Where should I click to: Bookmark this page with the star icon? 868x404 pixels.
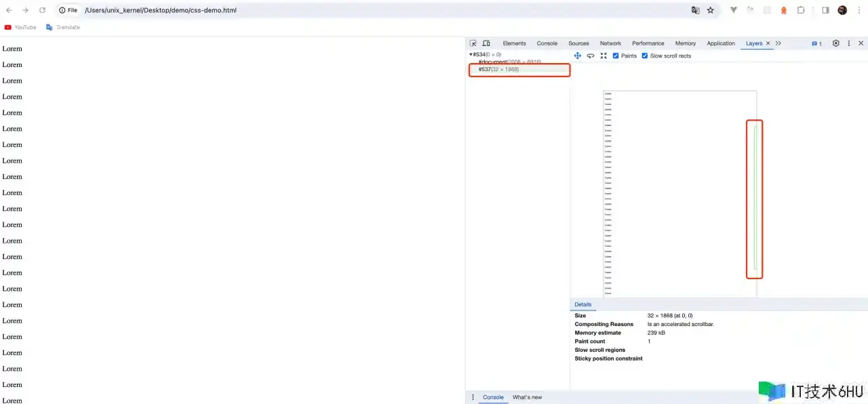coord(711,10)
